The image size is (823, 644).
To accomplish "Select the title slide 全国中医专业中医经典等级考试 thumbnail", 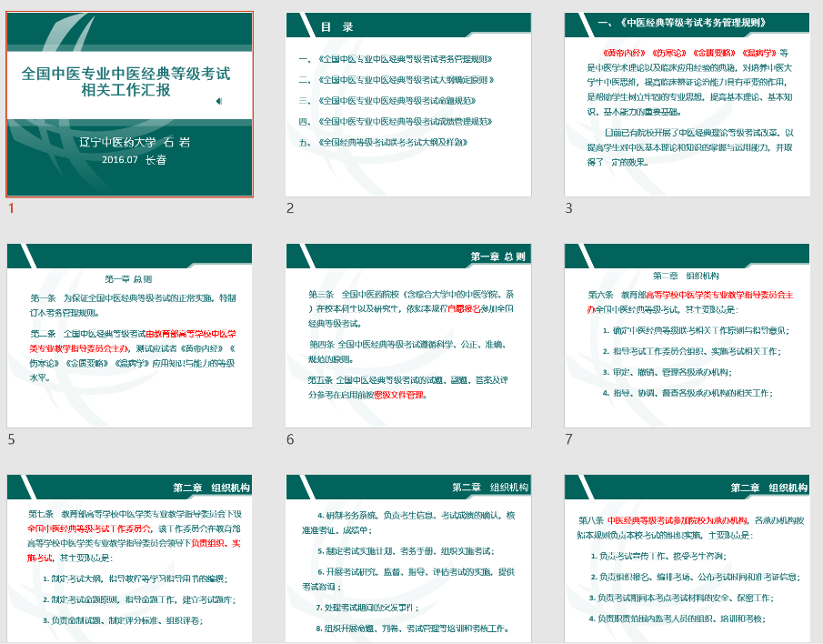I will coord(130,105).
